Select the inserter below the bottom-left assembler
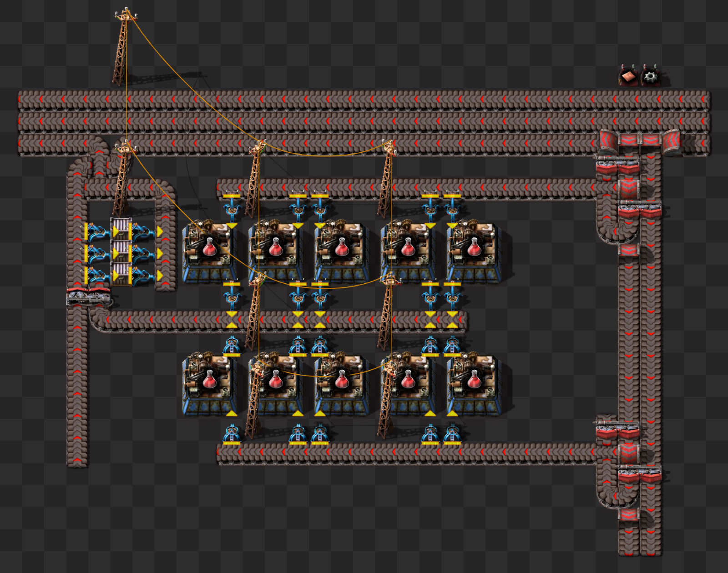The width and height of the screenshot is (728, 573). click(x=232, y=435)
